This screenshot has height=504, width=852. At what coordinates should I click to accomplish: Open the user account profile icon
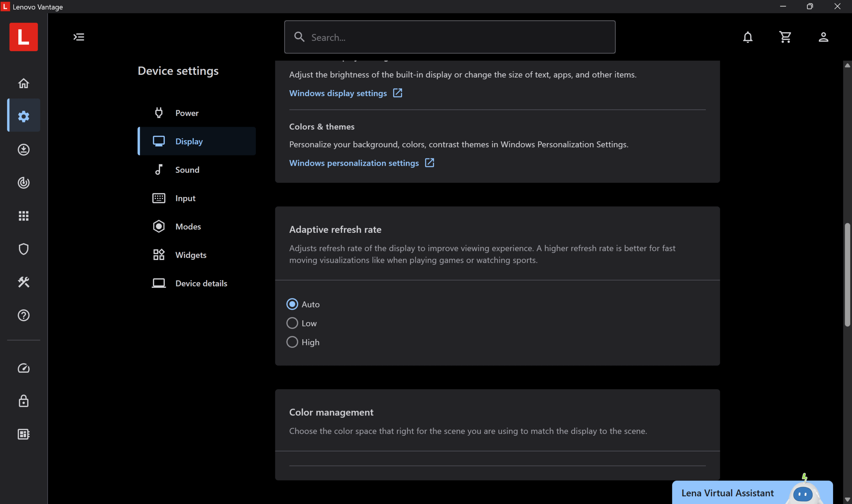click(823, 37)
